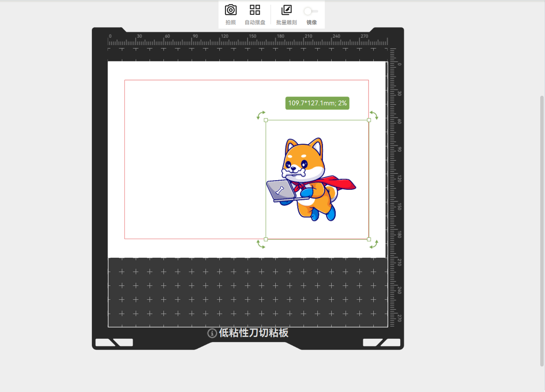Click the top-right rotate handle of selection

coord(374,115)
